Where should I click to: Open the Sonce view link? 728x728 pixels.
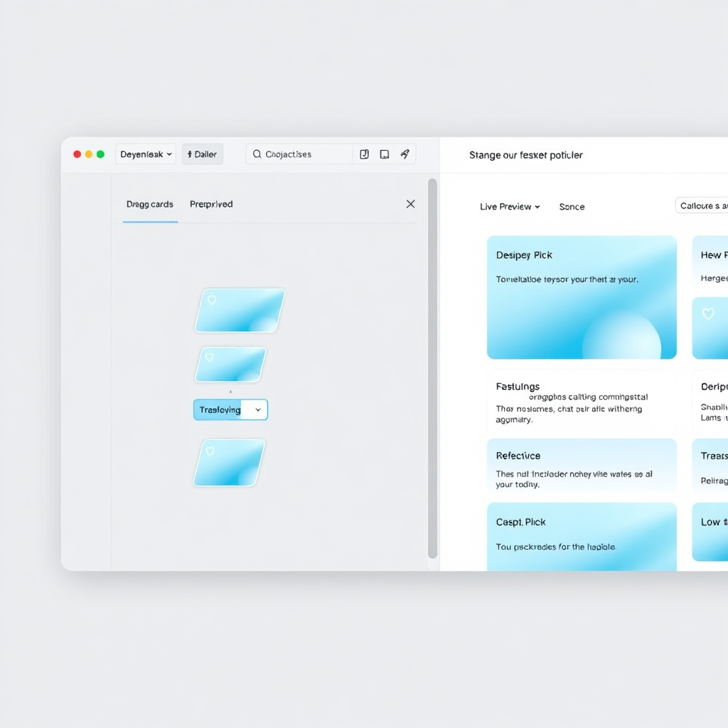pos(572,206)
